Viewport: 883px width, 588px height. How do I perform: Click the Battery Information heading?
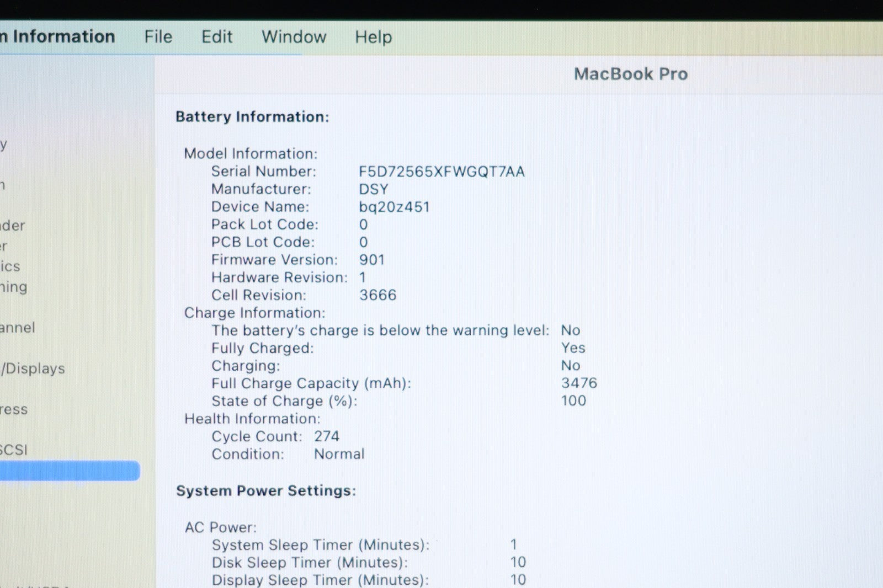point(252,117)
